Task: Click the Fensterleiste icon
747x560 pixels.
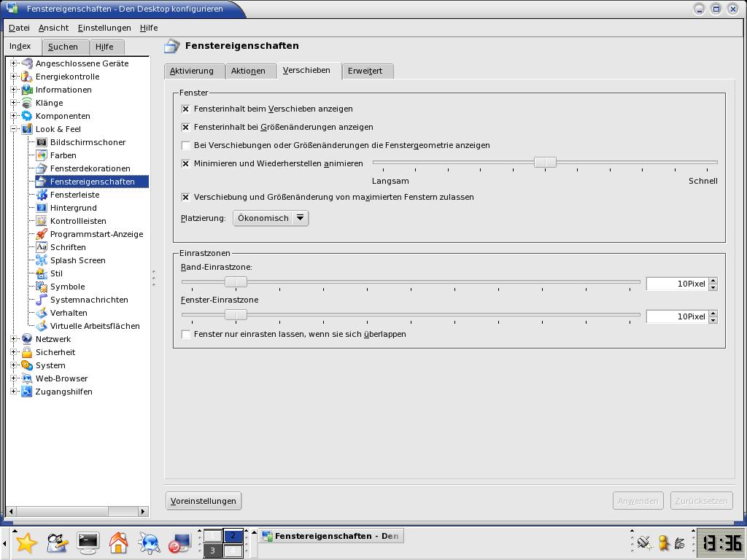Action: [x=42, y=194]
